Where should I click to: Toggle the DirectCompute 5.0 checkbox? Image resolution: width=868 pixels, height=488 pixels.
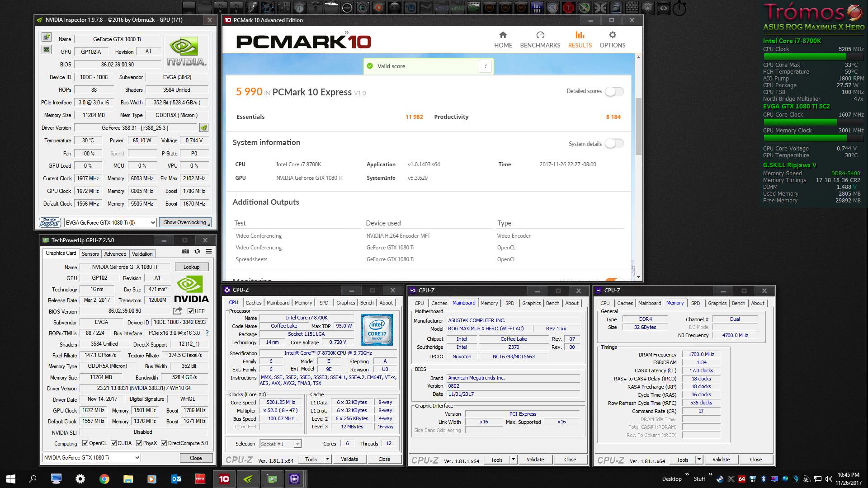(x=164, y=443)
